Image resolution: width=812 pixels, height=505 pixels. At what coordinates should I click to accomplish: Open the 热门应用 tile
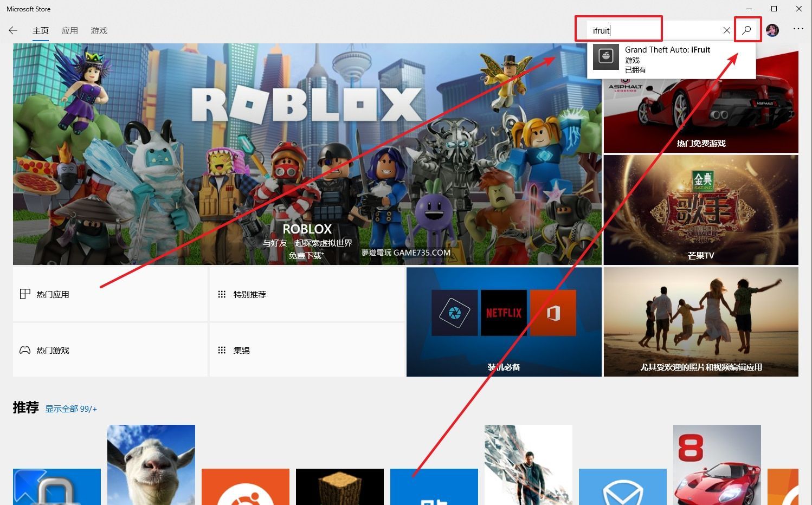coord(110,294)
